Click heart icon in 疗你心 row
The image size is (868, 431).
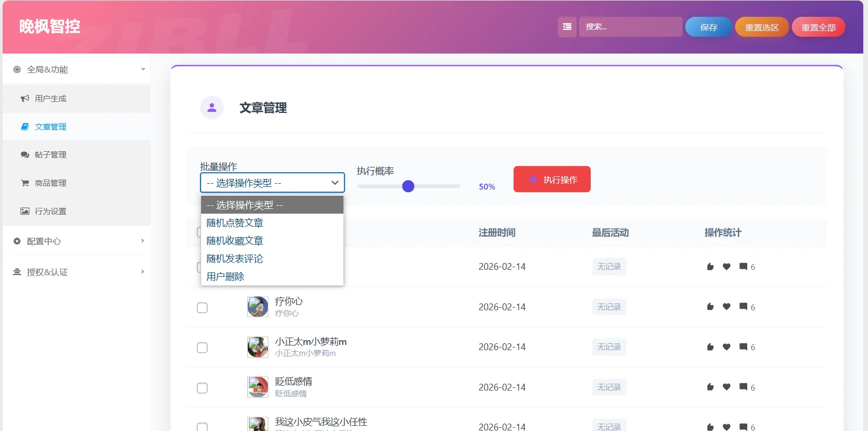(727, 307)
